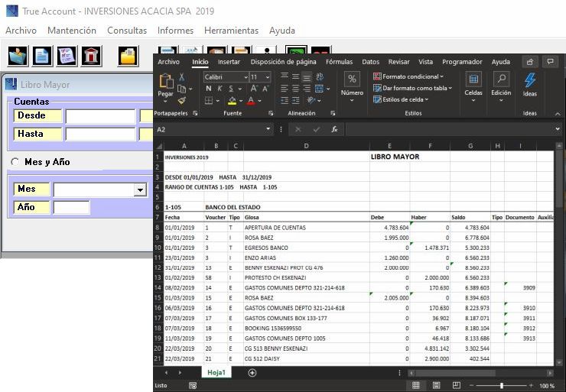Click the merge and center cells icon
566x392 pixels.
[x=319, y=89]
